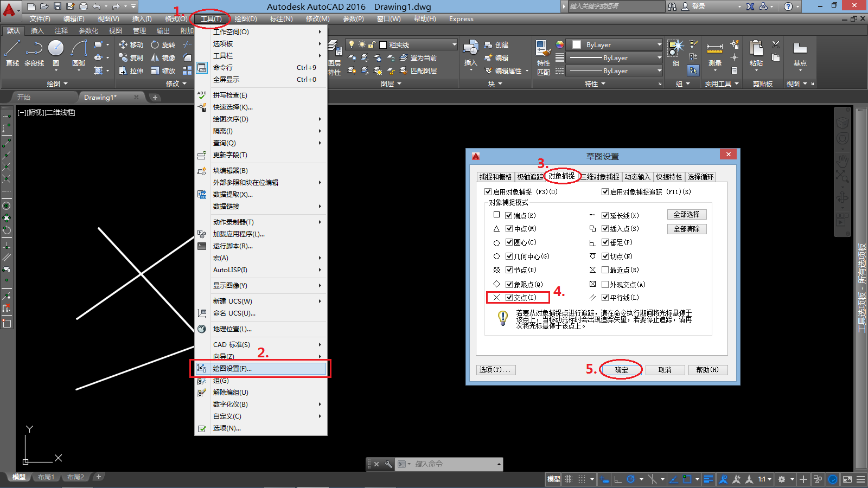This screenshot has height=488, width=868.
Task: Choose 快速选择(K)... from the Tools menu
Action: pos(260,107)
